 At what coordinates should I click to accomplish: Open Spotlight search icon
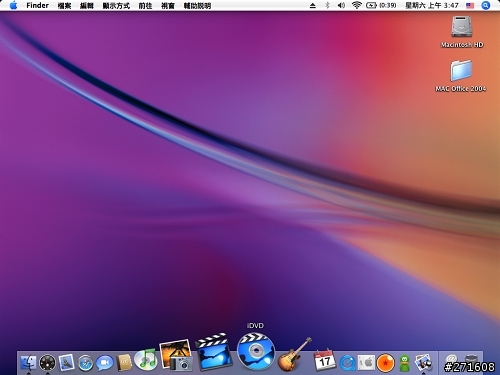click(486, 5)
